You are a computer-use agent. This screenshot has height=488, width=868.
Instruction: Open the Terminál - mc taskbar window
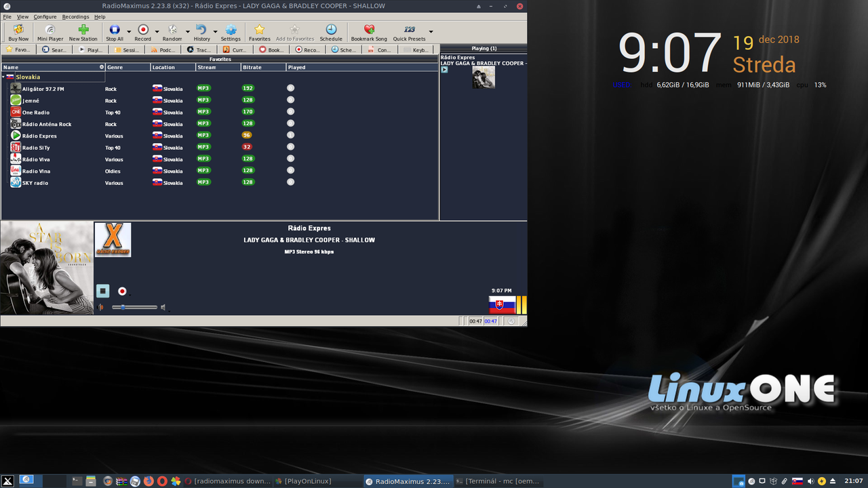click(x=498, y=481)
